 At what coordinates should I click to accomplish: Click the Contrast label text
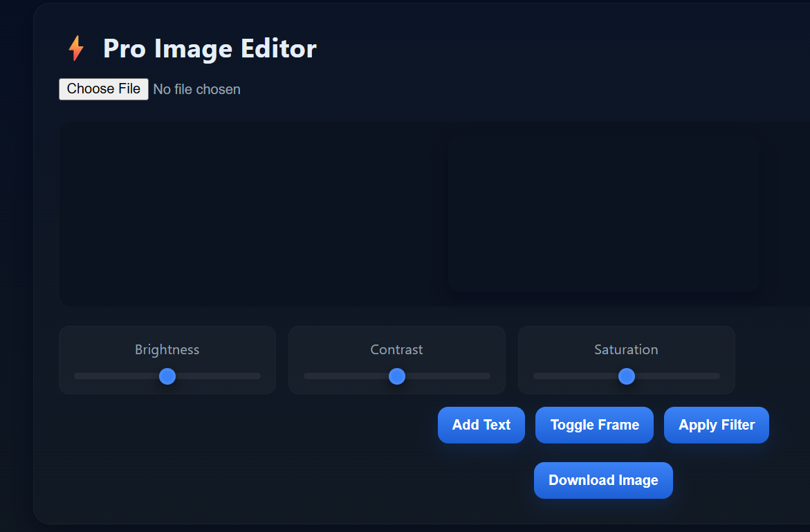(x=397, y=349)
